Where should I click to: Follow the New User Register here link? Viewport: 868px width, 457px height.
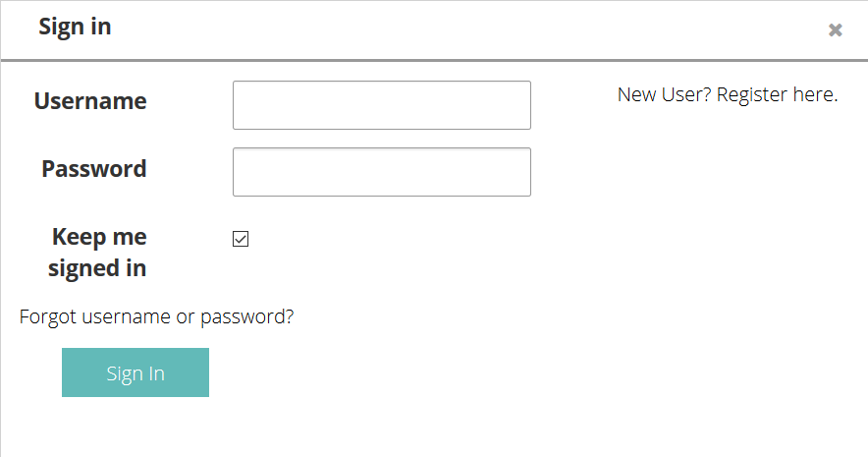[x=727, y=95]
